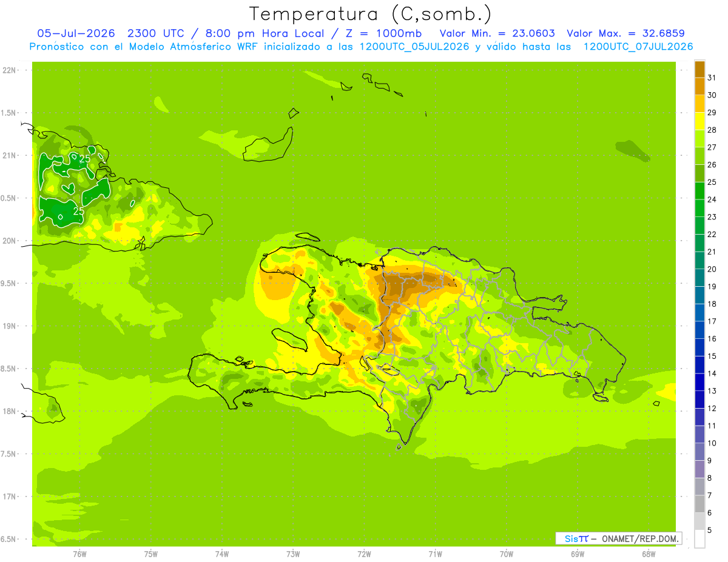Click the 'Temperatura (C,somb.)' map title
Viewport: 728px width, 562px height.
(x=370, y=14)
